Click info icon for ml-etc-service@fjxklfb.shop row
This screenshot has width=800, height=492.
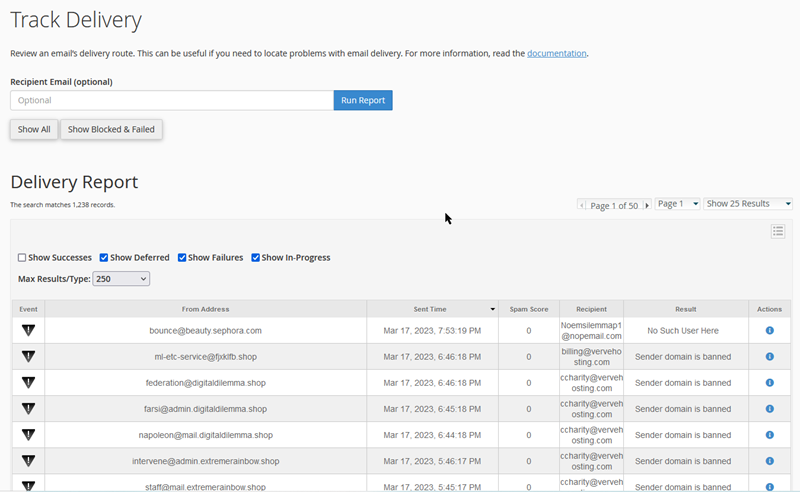click(769, 357)
